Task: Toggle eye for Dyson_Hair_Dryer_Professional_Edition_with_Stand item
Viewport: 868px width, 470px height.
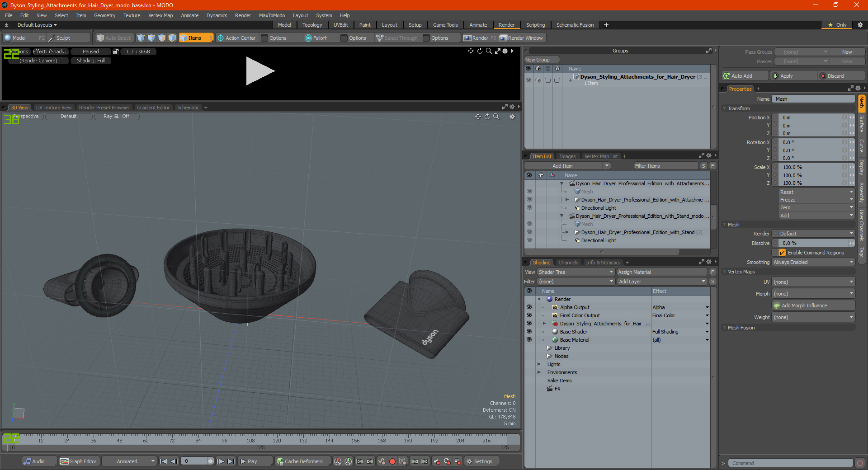Action: coord(529,232)
